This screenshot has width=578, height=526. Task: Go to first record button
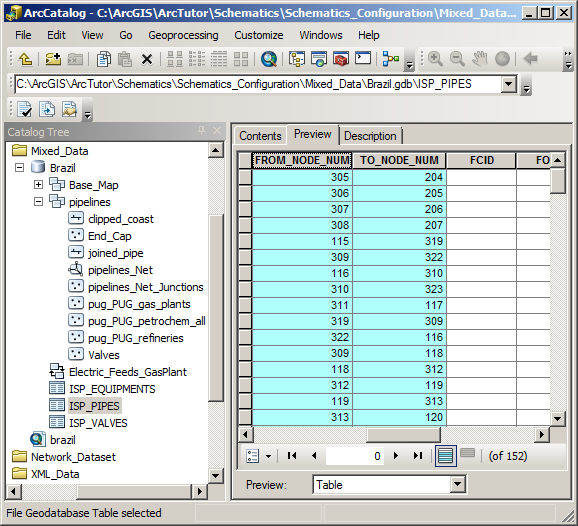click(x=292, y=456)
